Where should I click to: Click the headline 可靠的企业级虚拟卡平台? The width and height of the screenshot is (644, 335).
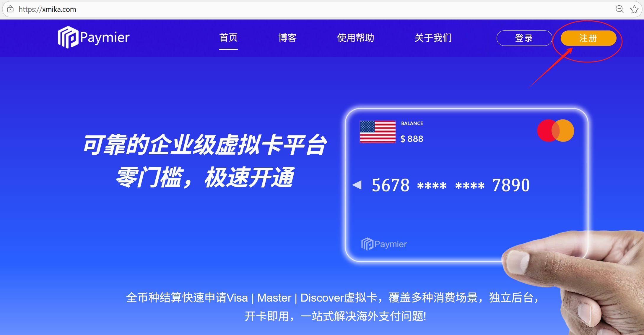205,145
